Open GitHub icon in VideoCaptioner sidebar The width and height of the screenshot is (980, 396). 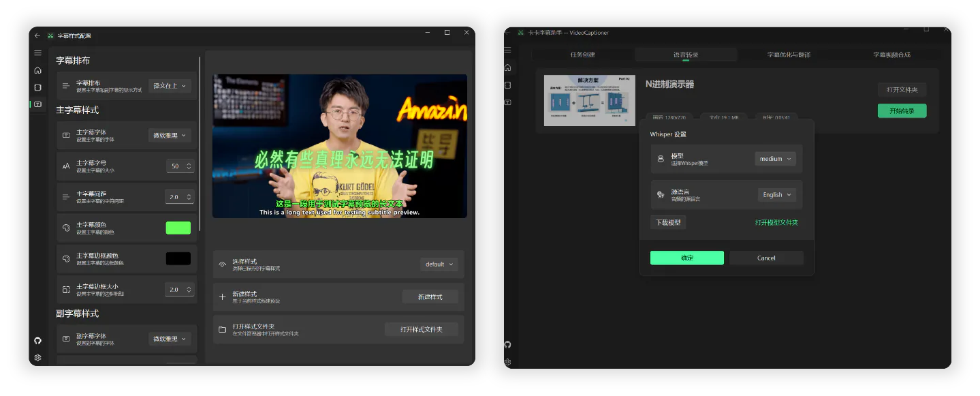point(507,345)
